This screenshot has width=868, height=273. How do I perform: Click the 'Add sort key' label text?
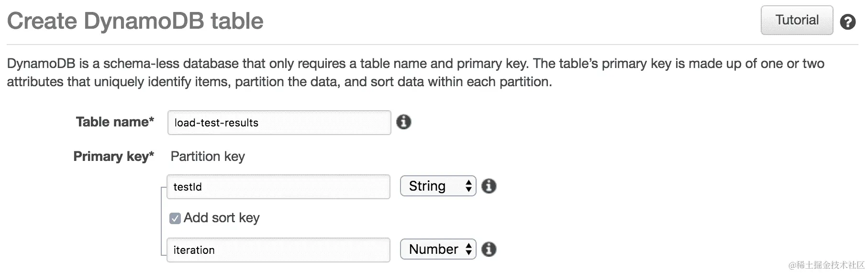222,218
